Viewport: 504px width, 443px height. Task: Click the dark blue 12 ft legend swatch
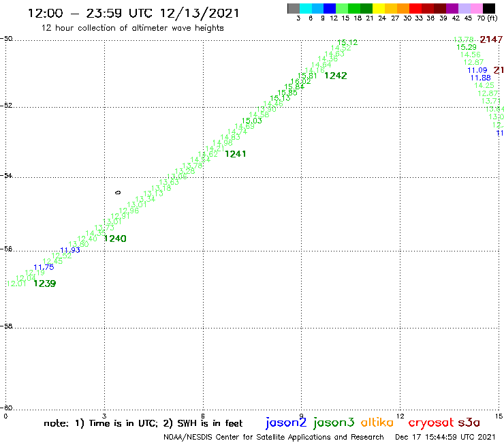pos(330,8)
